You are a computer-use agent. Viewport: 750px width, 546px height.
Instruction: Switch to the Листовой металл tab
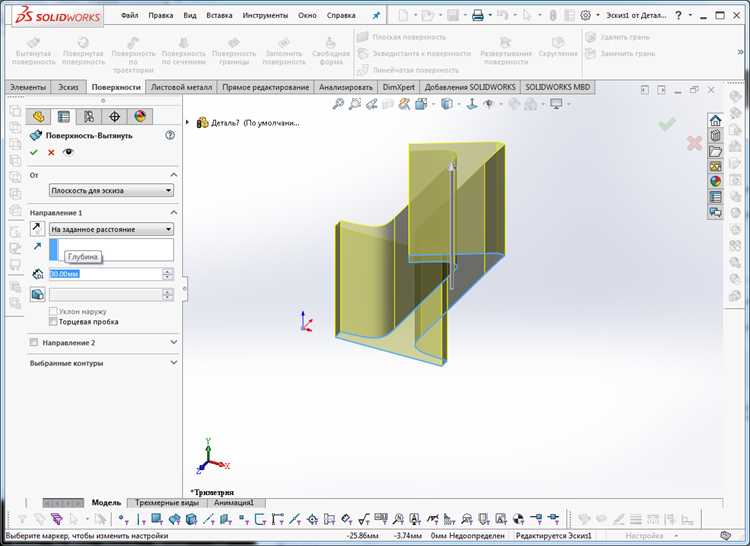click(x=181, y=87)
